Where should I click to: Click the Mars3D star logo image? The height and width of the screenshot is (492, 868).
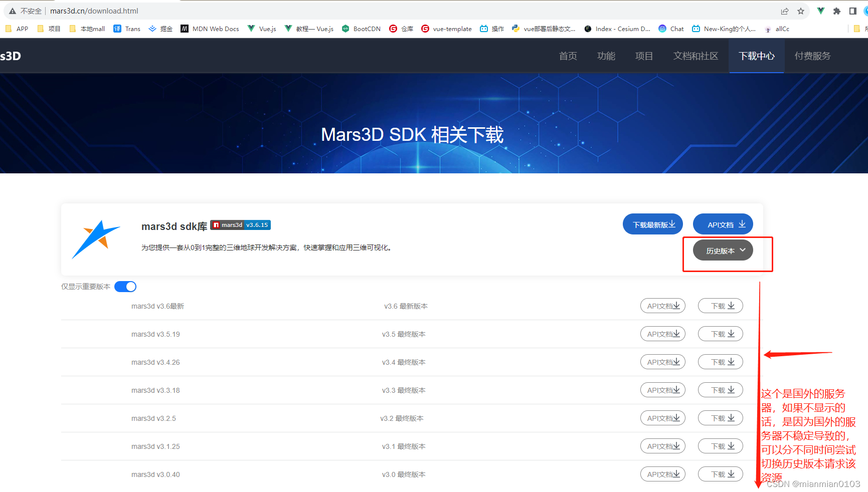click(x=96, y=239)
